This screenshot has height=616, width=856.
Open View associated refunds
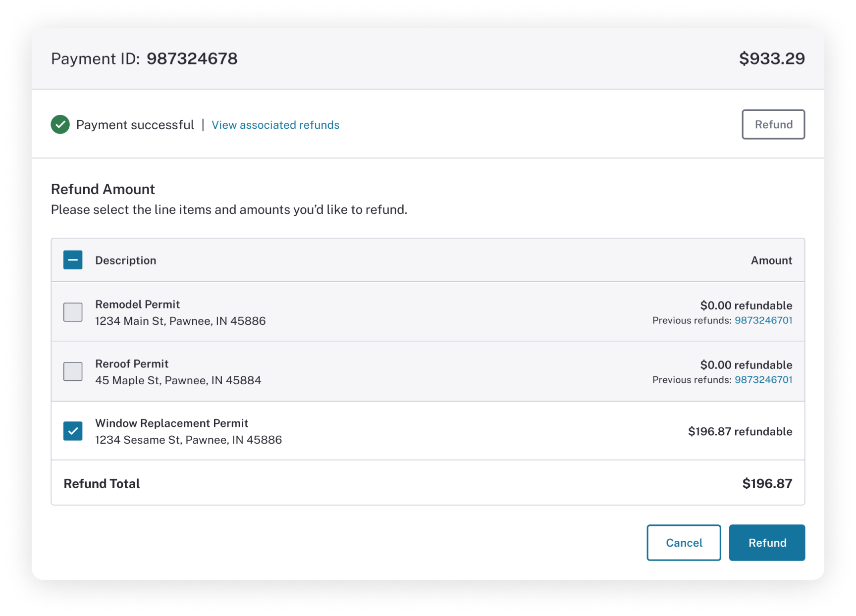tap(275, 125)
